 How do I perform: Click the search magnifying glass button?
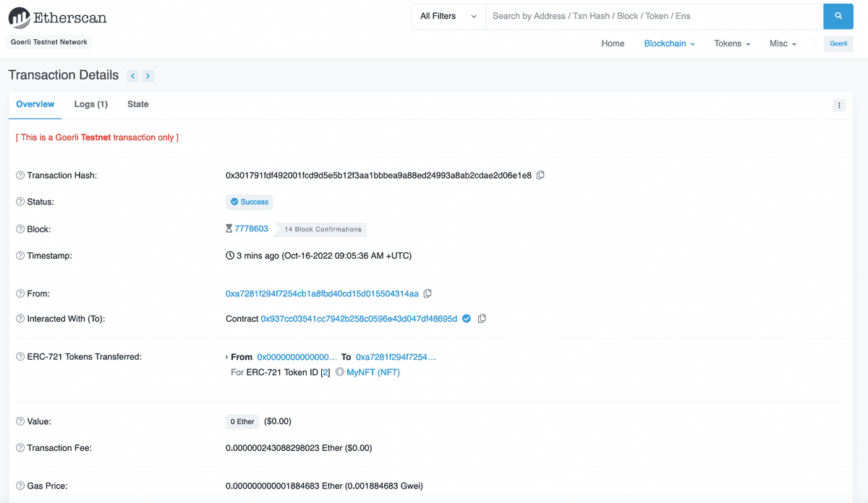click(838, 16)
